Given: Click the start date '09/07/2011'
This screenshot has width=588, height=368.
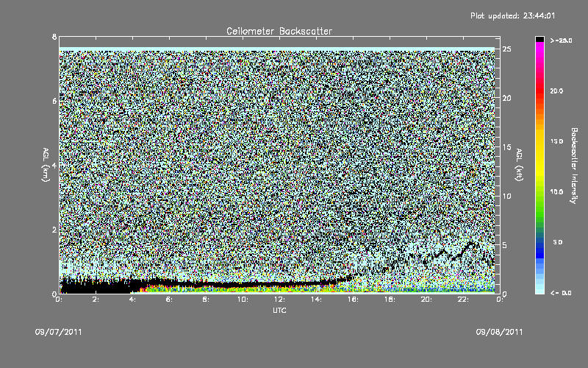Looking at the screenshot, I should [59, 332].
